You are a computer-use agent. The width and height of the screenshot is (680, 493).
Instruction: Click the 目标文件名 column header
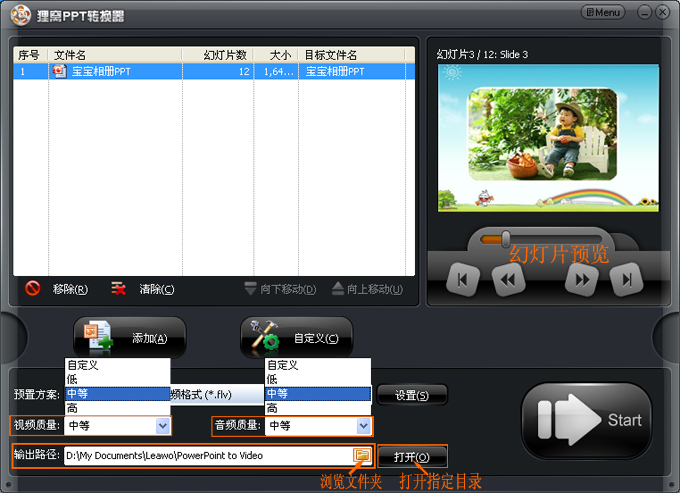coord(352,55)
